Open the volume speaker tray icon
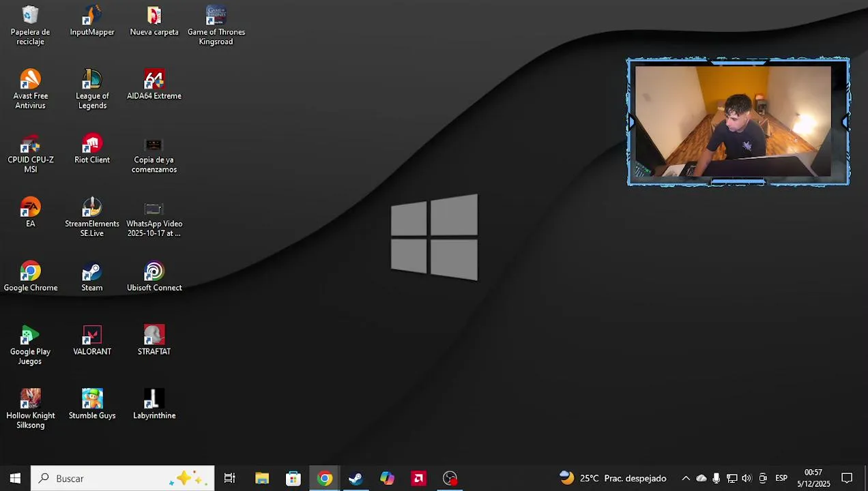Image resolution: width=868 pixels, height=491 pixels. pos(747,478)
